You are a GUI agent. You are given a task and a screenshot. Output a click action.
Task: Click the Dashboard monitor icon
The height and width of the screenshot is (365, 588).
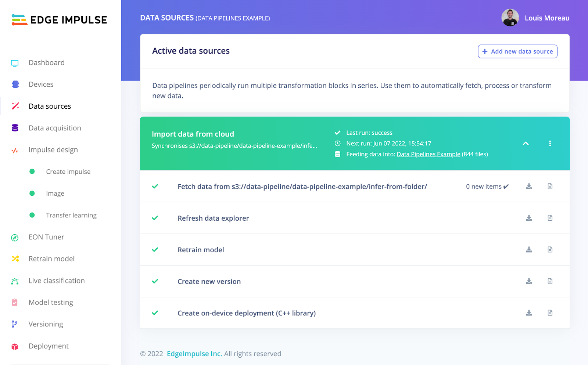15,63
